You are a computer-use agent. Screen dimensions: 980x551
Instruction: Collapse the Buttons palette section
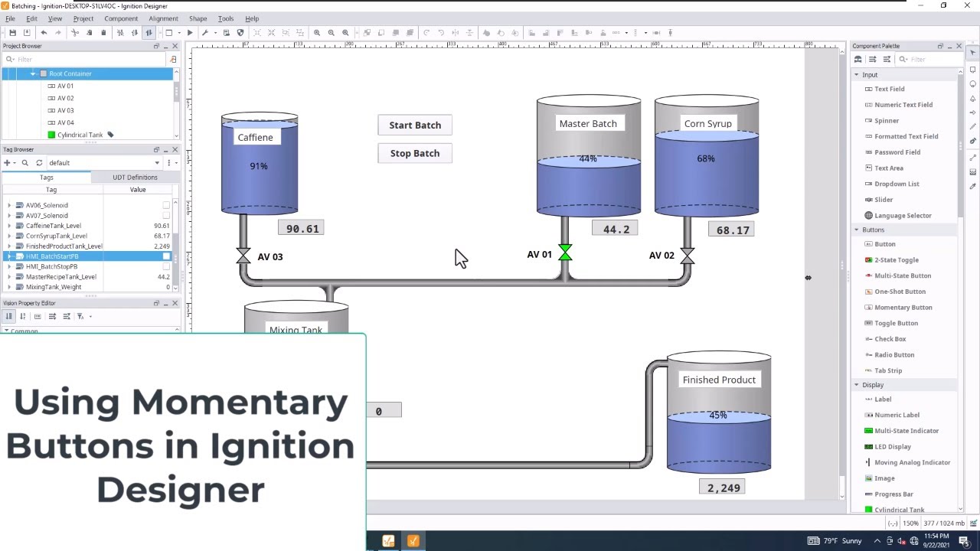857,230
